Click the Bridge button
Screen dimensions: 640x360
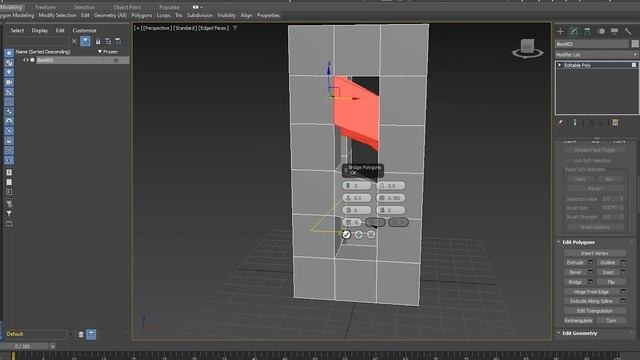575,282
